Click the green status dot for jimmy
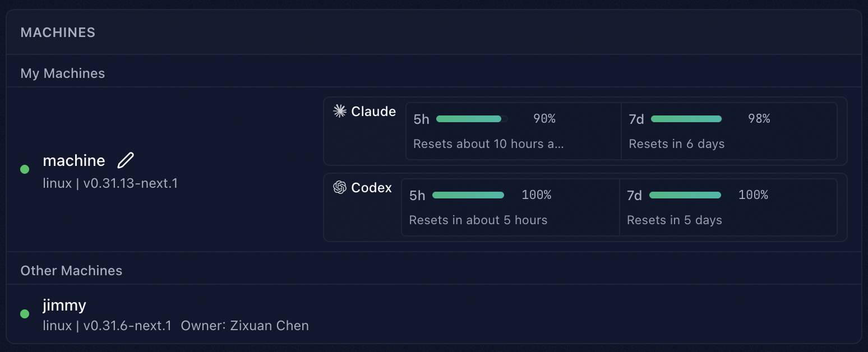 pyautogui.click(x=25, y=314)
